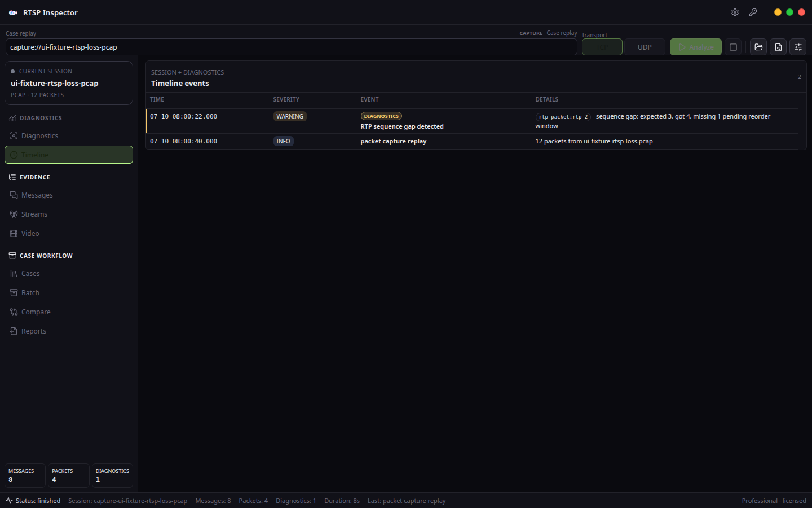The width and height of the screenshot is (812, 508).
Task: Click 'Messages: 8' in status bar
Action: click(213, 501)
